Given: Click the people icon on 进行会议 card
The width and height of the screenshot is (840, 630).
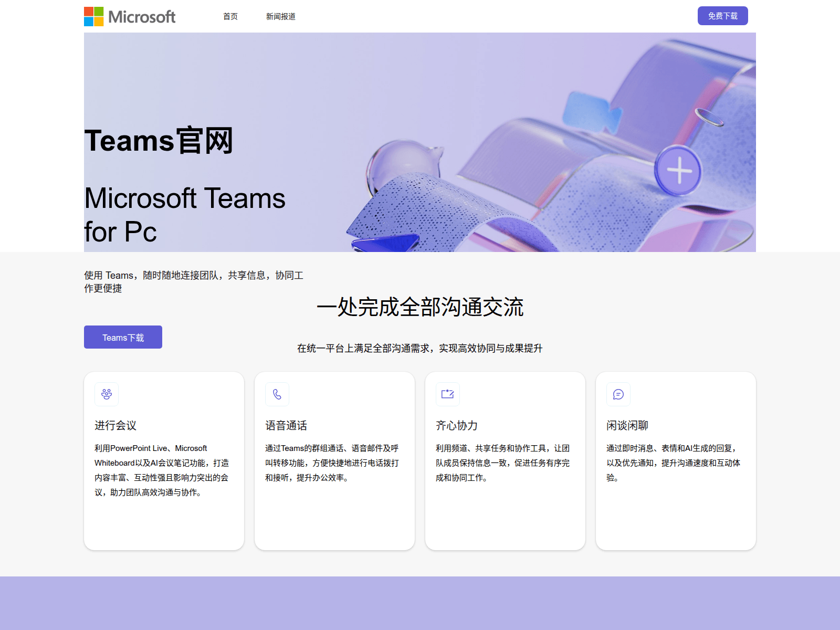Looking at the screenshot, I should [106, 394].
